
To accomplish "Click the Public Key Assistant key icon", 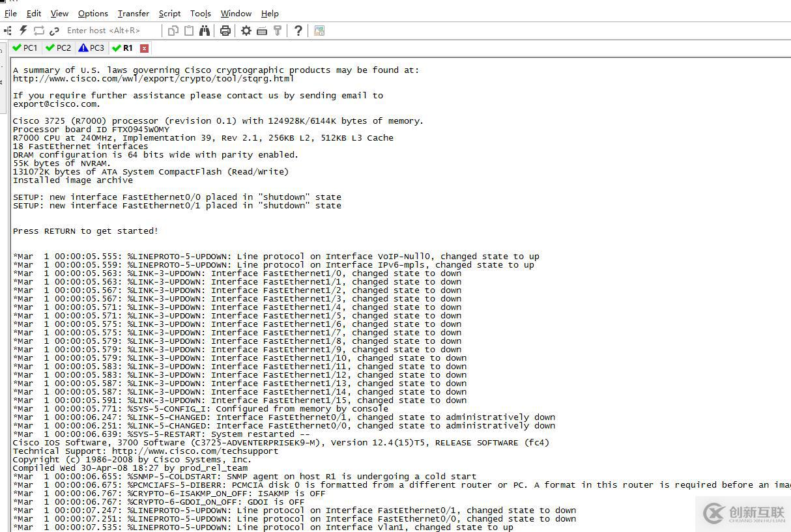I will [x=278, y=31].
